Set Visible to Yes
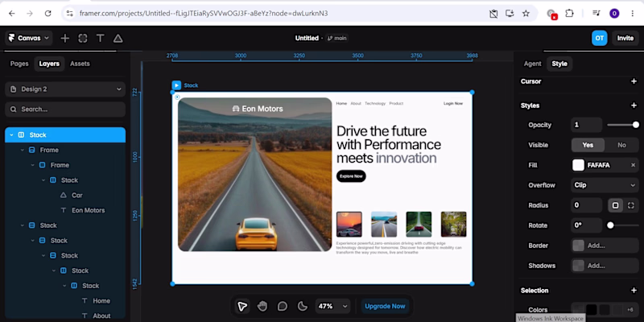The height and width of the screenshot is (322, 644). click(588, 145)
